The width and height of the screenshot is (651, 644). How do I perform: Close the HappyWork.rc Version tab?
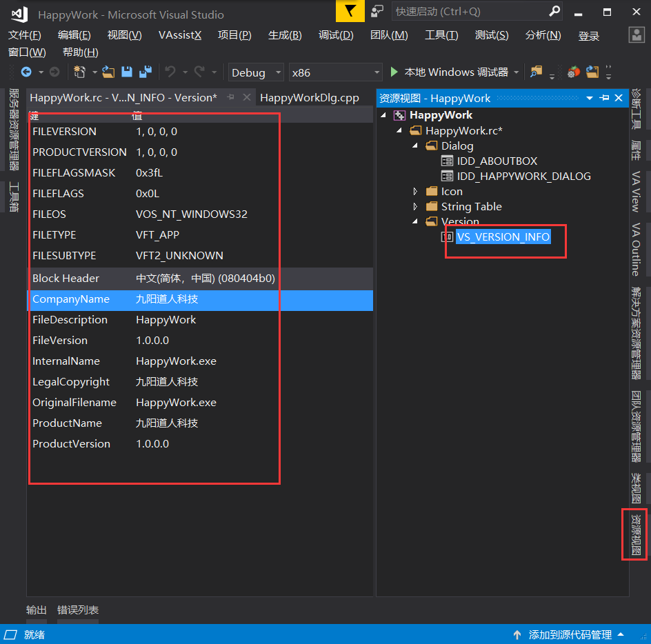coord(247,97)
